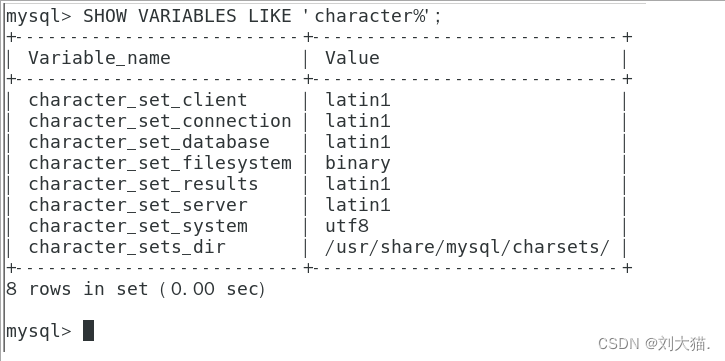Click the Variable_name column header

tap(99, 58)
